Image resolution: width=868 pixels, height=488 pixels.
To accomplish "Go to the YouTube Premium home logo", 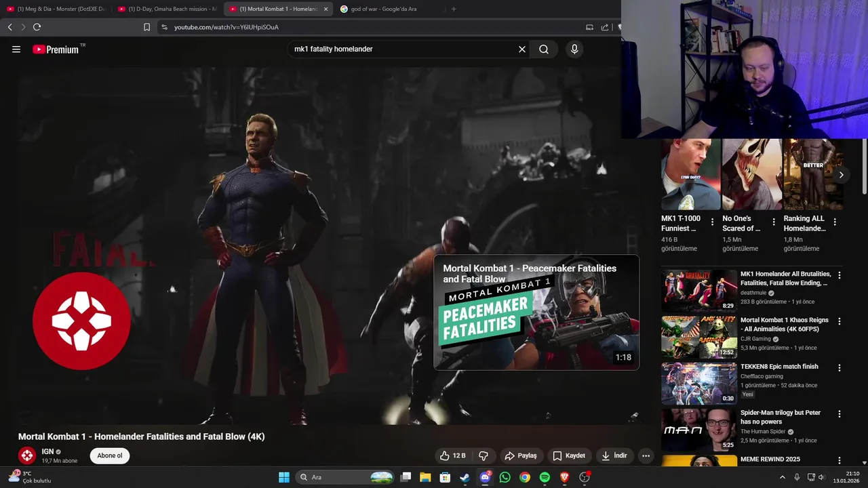I will (x=56, y=49).
